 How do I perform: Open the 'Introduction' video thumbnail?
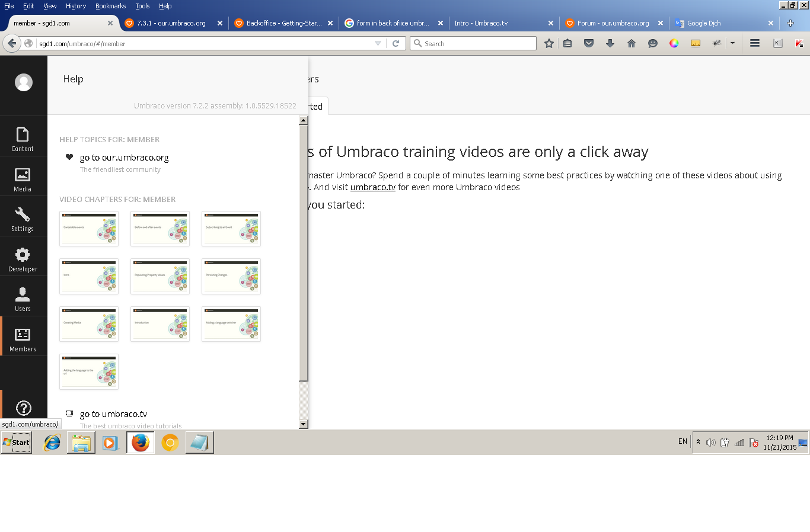pos(160,324)
